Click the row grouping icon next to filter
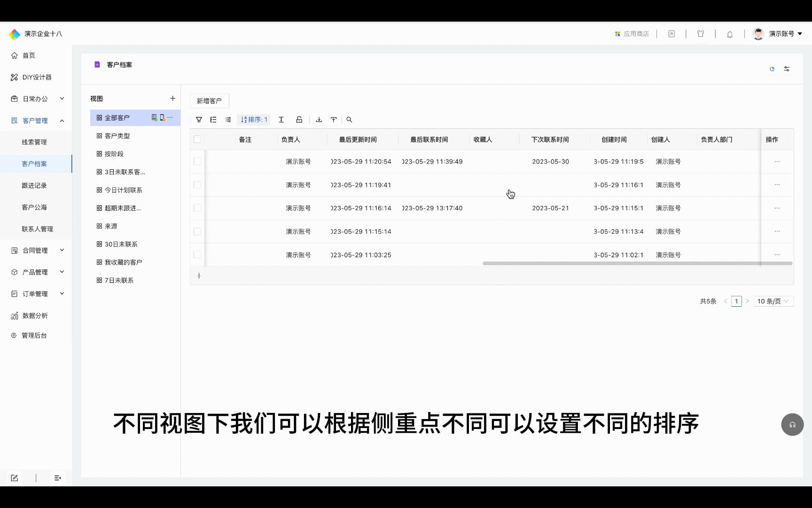812x508 pixels. tap(213, 119)
